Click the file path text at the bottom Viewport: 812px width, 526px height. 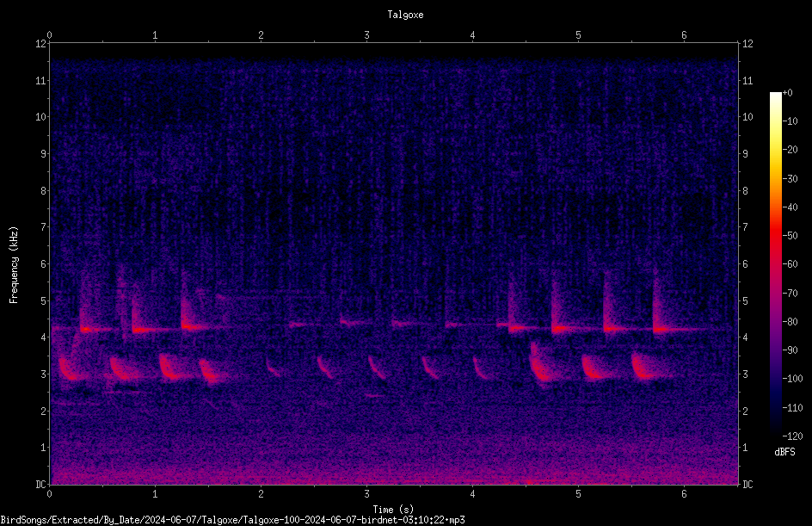pyautogui.click(x=232, y=520)
